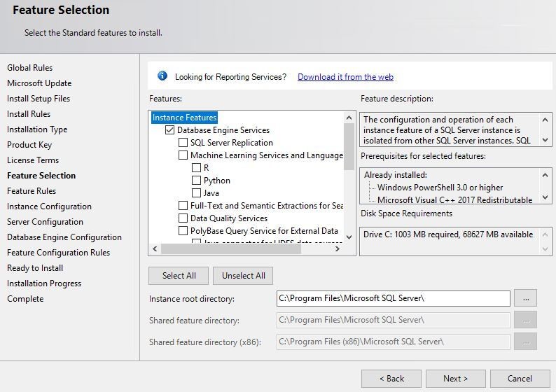Select Global Rules step in sidebar

[30, 68]
